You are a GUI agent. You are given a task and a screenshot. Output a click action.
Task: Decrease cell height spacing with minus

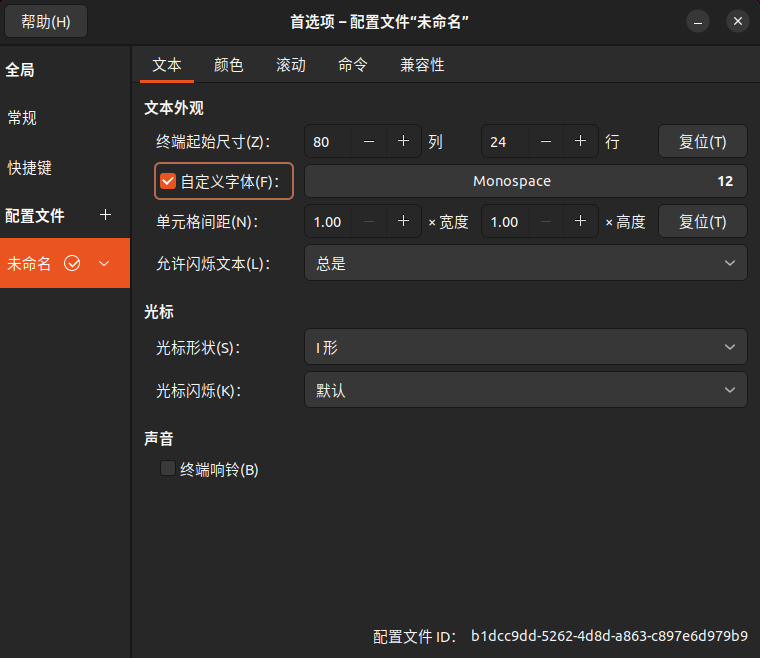pyautogui.click(x=546, y=221)
